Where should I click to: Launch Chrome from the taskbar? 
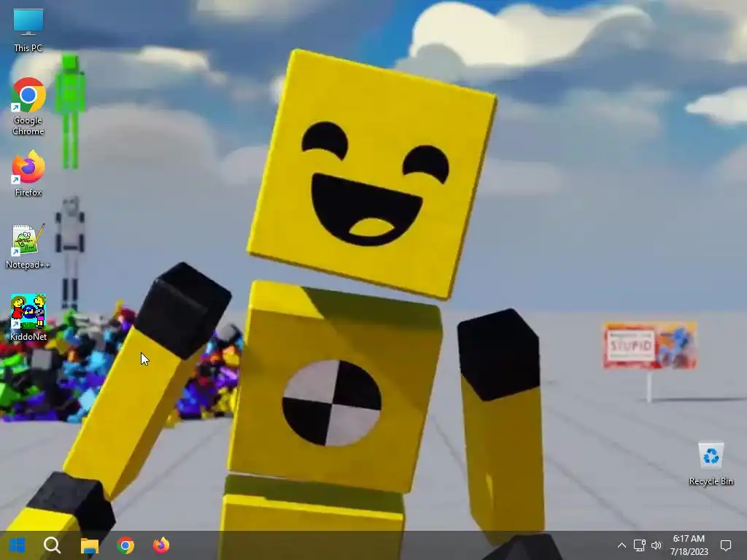pyautogui.click(x=125, y=545)
